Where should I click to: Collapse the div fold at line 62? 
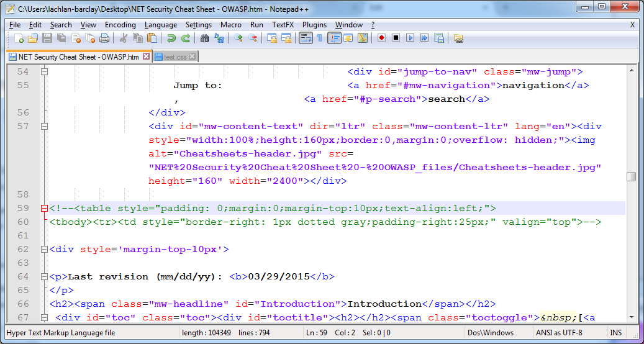point(44,249)
